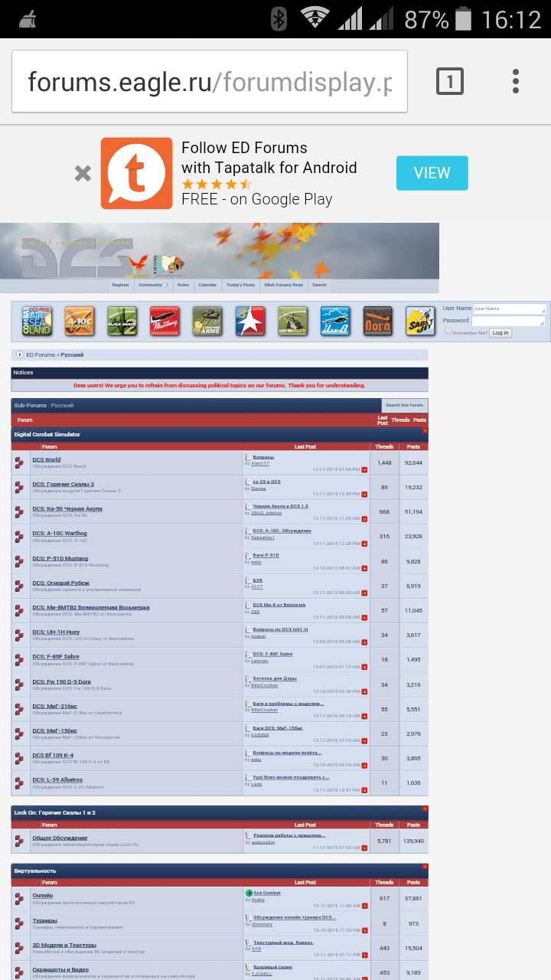Open user profile Saksofon1
551x980 pixels.
tap(263, 537)
